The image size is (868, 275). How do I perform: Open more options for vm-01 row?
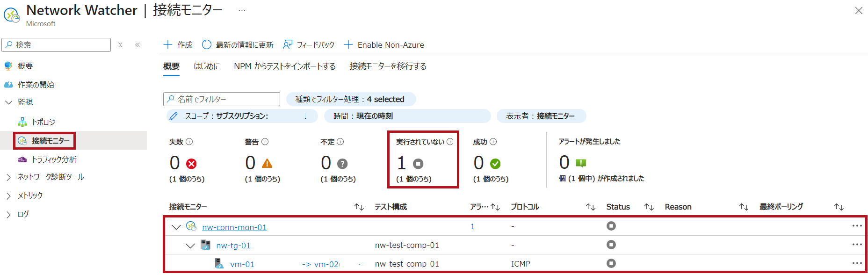[x=857, y=263]
